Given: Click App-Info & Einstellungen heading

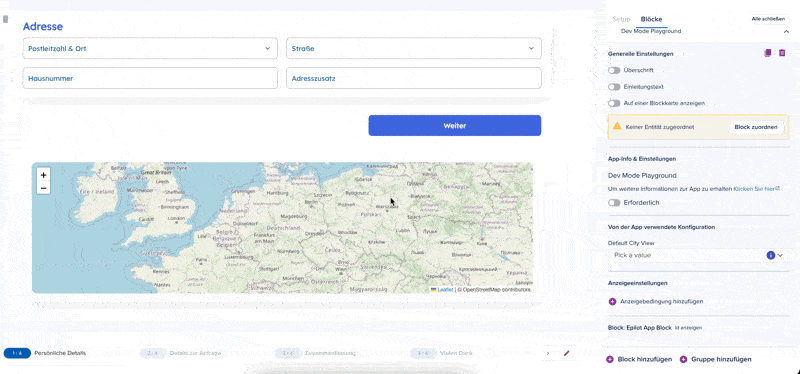Looking at the screenshot, I should pos(642,159).
